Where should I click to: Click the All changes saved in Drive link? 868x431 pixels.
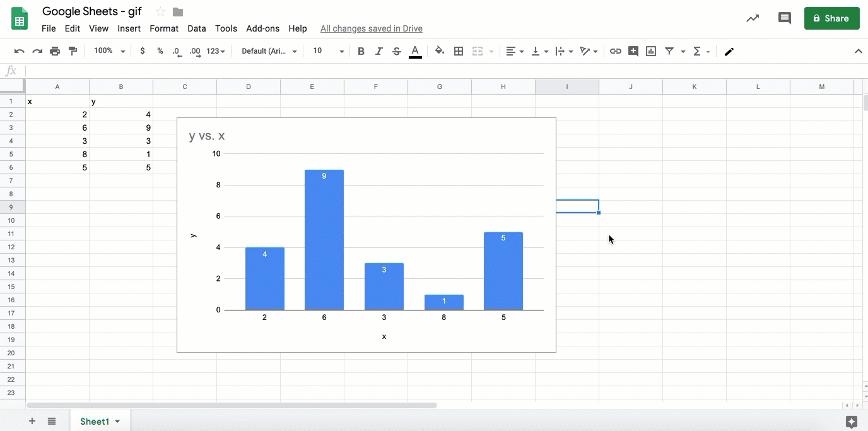[x=371, y=28]
